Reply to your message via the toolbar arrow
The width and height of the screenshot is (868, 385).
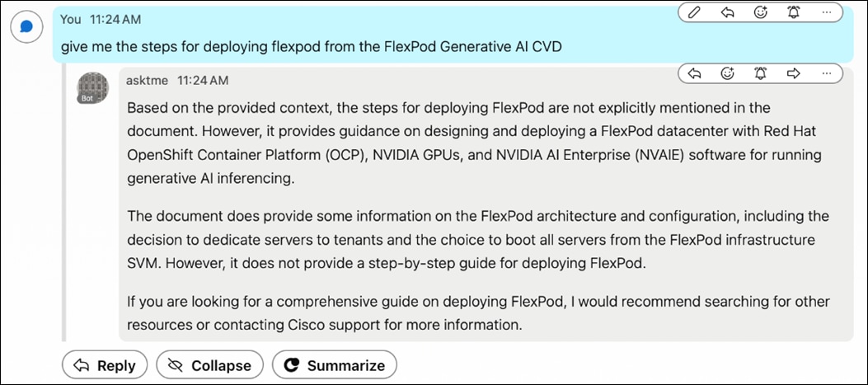click(727, 12)
